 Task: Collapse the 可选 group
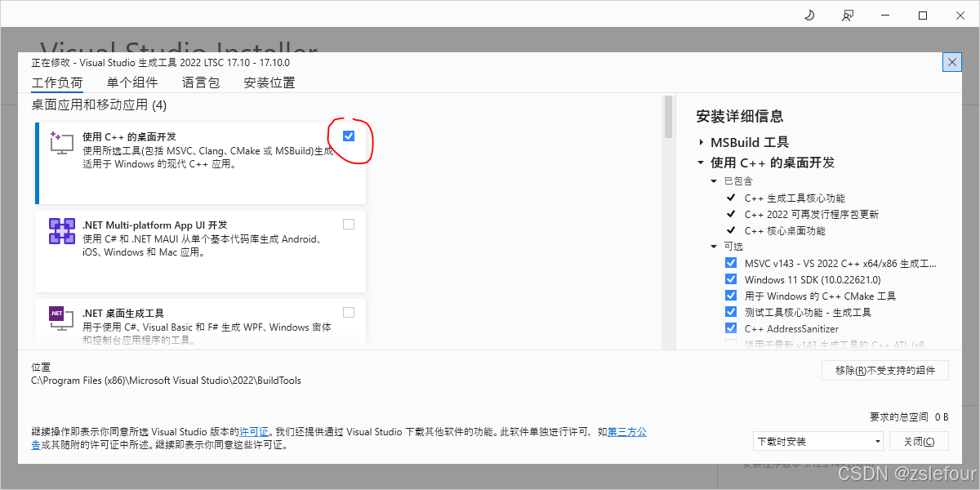point(714,247)
